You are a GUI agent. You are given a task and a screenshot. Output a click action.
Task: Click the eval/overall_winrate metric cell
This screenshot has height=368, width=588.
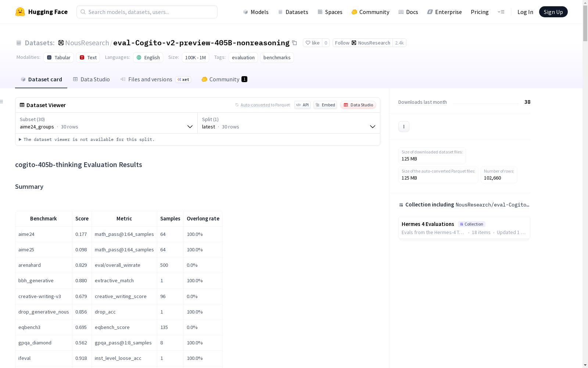pos(124,265)
